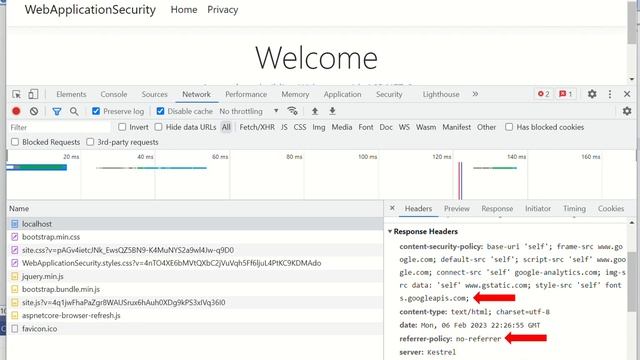Enable Blocked Requests checkbox
Image resolution: width=640 pixels, height=360 pixels.
coord(15,142)
